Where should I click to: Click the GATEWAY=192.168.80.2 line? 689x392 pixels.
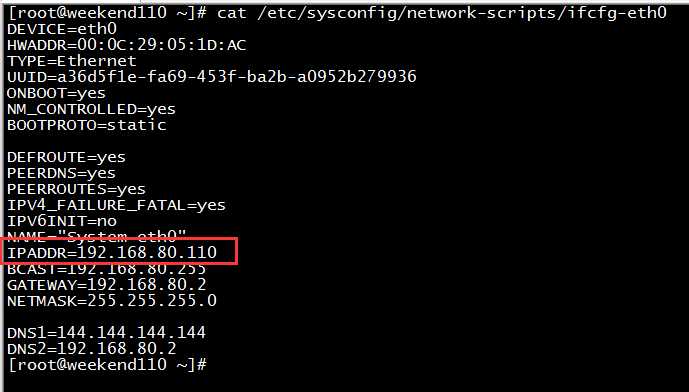tap(107, 285)
